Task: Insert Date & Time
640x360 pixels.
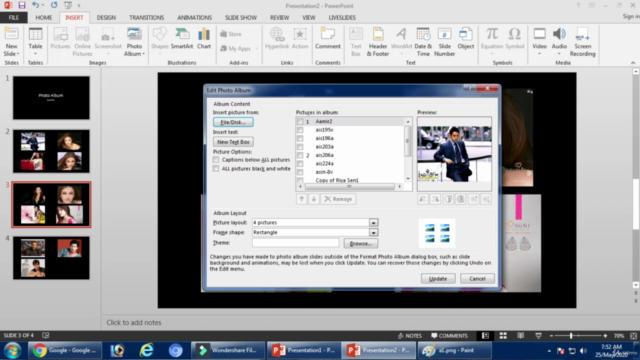Action: (x=423, y=42)
